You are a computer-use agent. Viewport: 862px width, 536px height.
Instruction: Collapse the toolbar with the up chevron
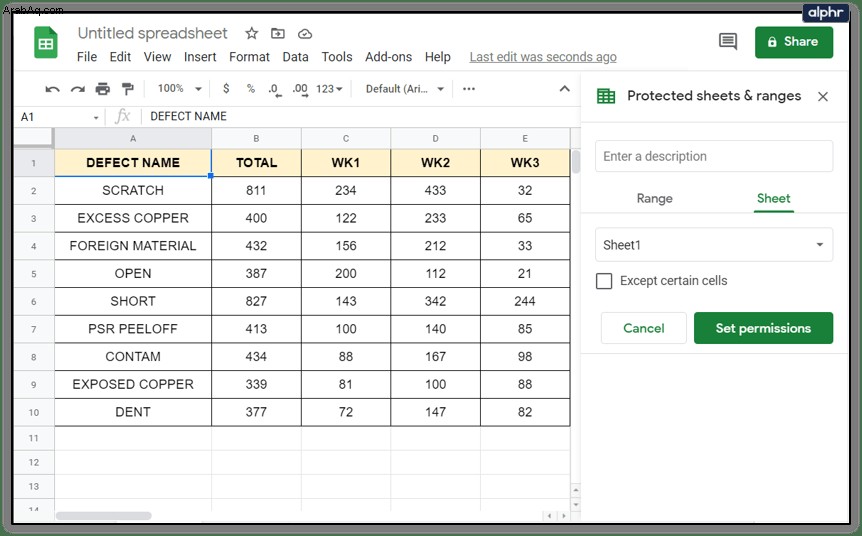tap(565, 89)
